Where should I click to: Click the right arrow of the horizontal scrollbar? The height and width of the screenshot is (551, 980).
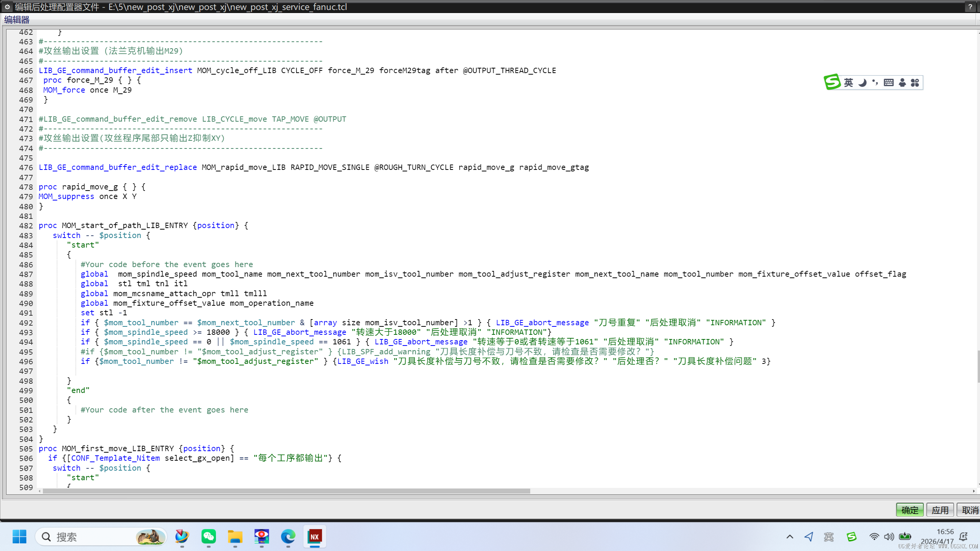coord(973,491)
